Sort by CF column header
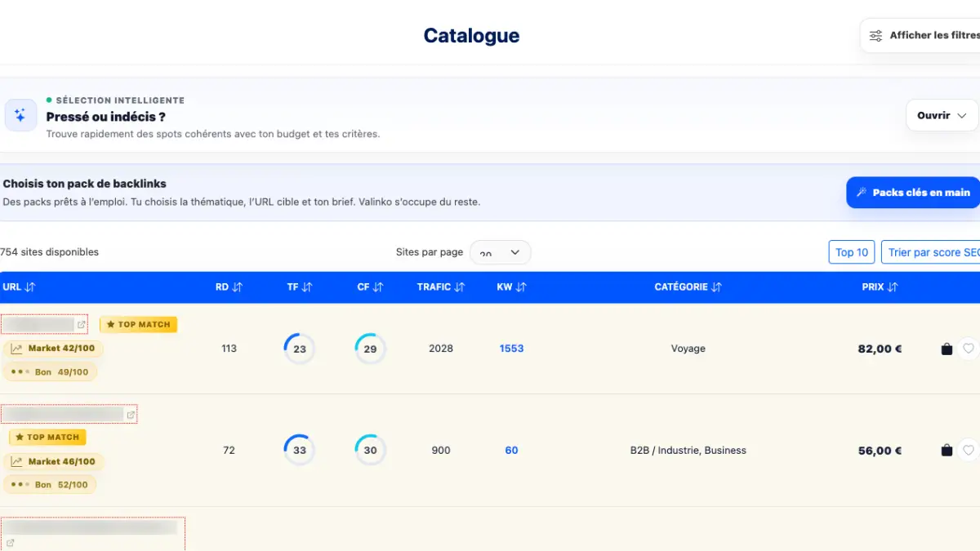Image resolution: width=980 pixels, height=551 pixels. pos(370,287)
